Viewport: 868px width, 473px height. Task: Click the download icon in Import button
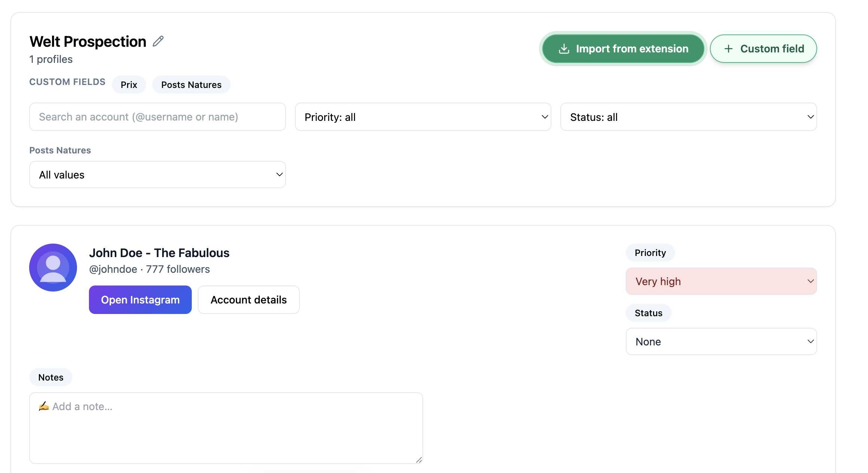[564, 49]
